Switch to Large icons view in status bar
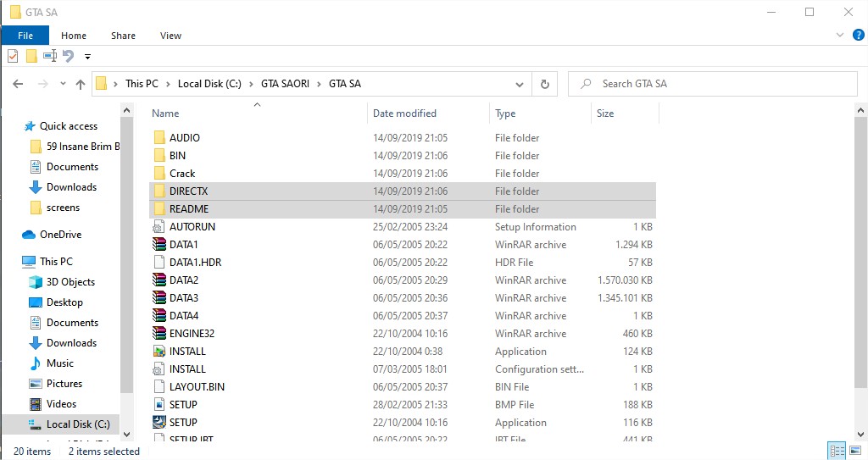868x460 pixels. point(855,451)
